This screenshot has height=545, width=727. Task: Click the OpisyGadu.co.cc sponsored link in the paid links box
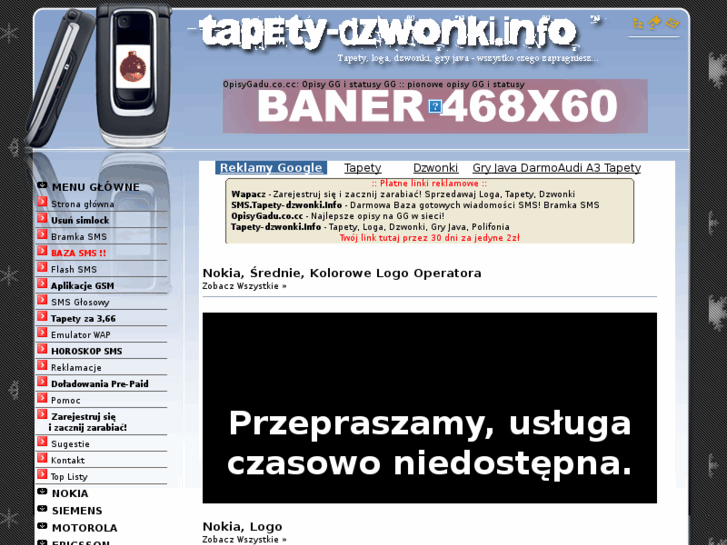point(267,216)
